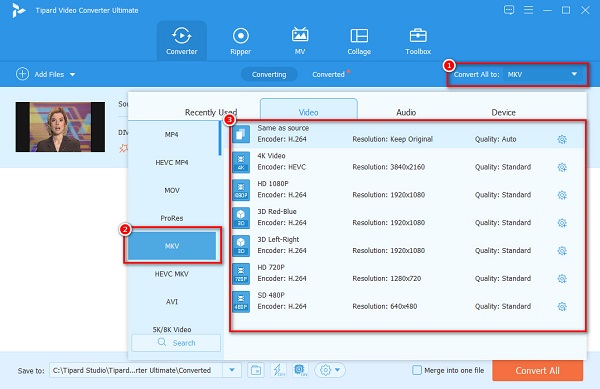Show the Converted list tab
This screenshot has height=389, width=600.
tap(328, 74)
